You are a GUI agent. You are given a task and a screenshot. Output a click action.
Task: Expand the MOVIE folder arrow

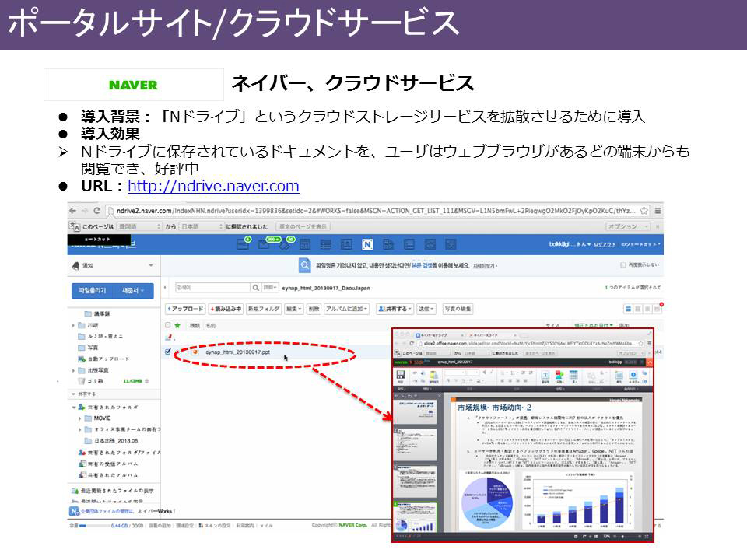point(79,418)
